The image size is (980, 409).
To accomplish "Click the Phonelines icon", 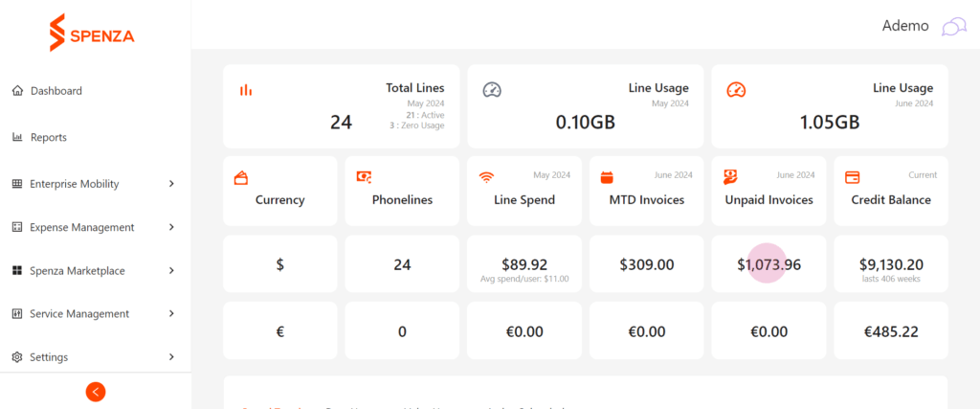I will [365, 177].
